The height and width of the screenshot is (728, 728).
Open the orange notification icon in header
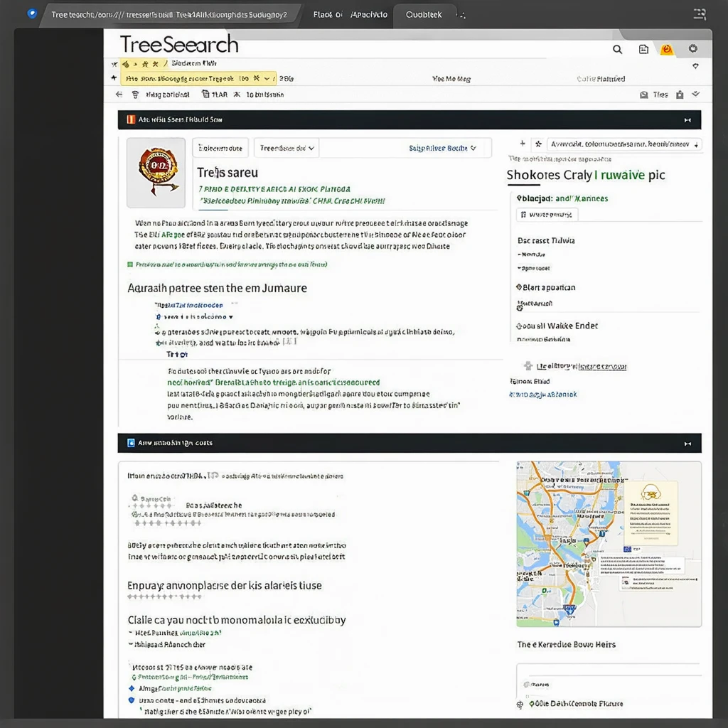point(666,49)
